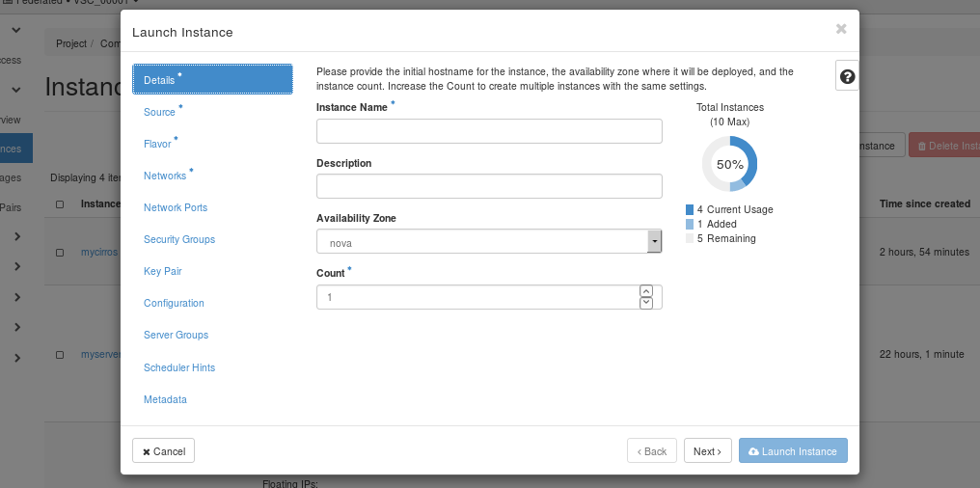Image resolution: width=980 pixels, height=488 pixels.
Task: Click the Current Usage legend swatch
Action: point(690,209)
